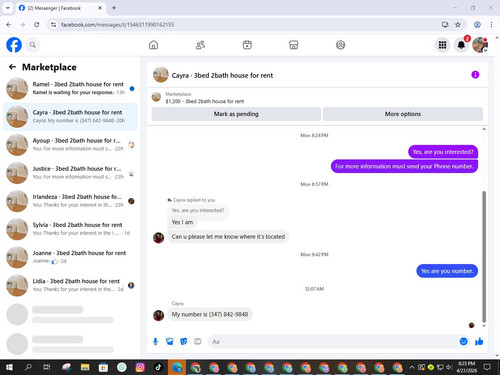
Task: Click Mark as pending button
Action: (236, 114)
